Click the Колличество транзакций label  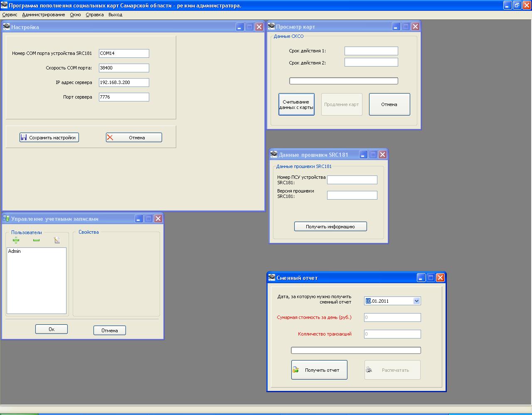pyautogui.click(x=325, y=334)
